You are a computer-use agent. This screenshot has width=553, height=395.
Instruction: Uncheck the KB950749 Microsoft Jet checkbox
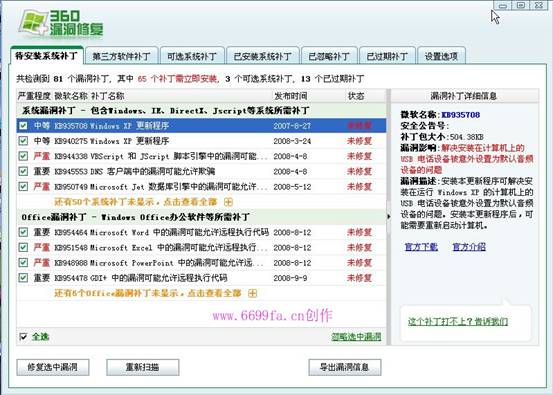[23, 186]
